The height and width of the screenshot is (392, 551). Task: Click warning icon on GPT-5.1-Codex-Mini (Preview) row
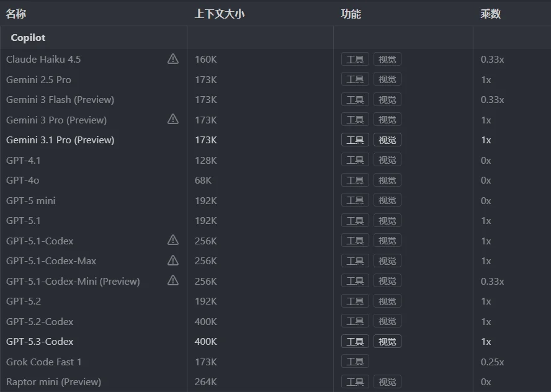point(173,280)
